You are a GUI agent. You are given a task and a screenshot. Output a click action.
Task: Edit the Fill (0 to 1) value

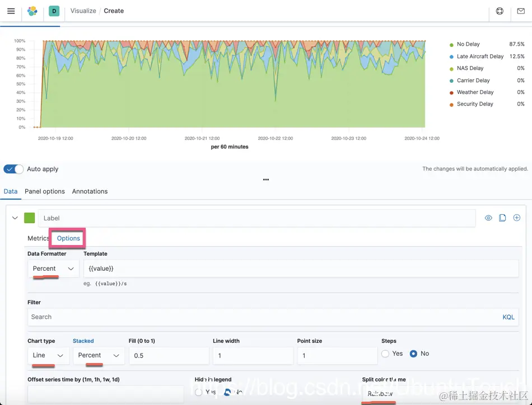[x=169, y=356]
